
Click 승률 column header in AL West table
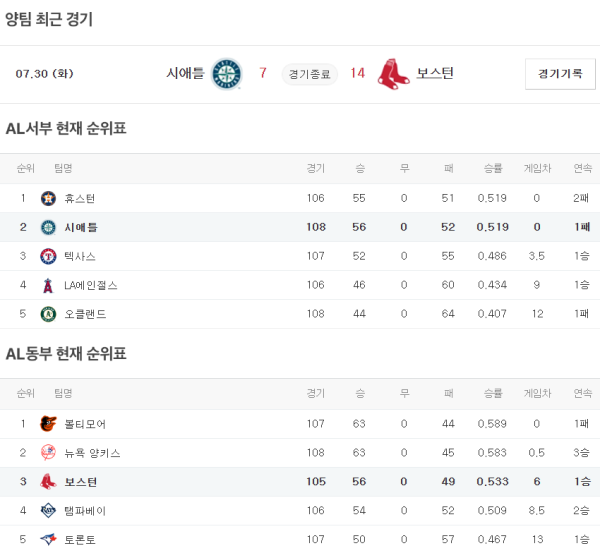pyautogui.click(x=492, y=168)
